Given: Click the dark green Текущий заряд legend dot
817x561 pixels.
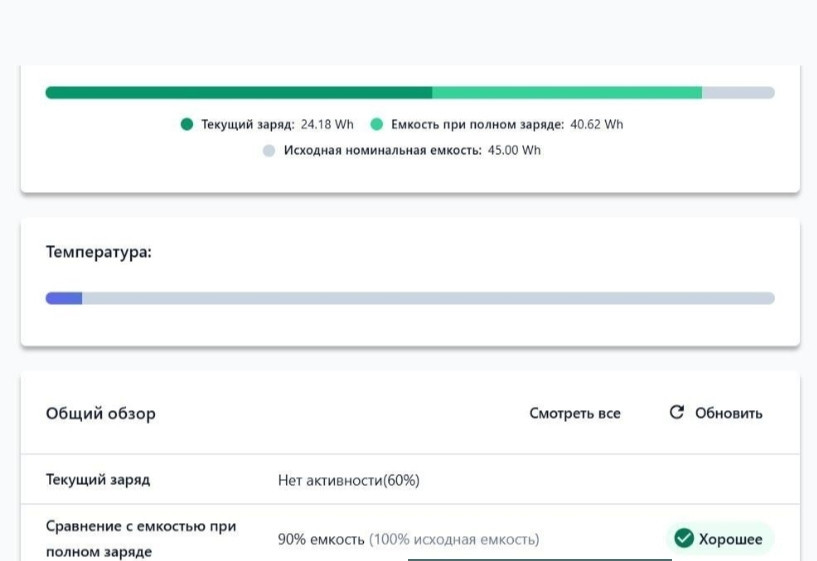Looking at the screenshot, I should click(x=187, y=125).
